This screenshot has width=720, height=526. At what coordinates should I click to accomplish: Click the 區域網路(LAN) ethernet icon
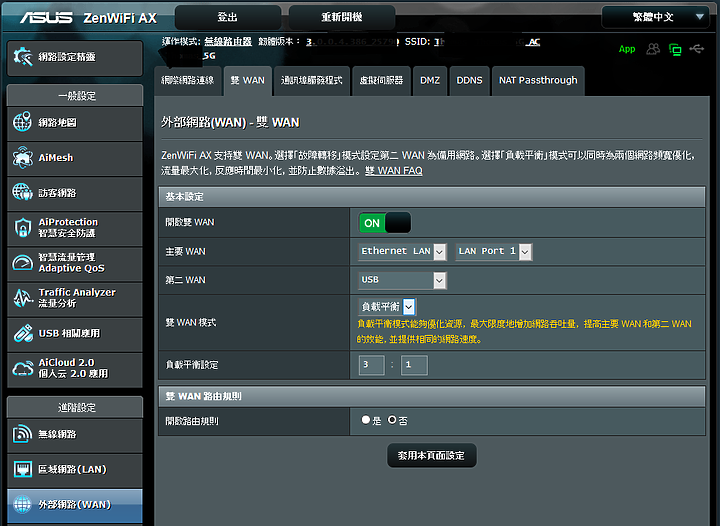pos(22,469)
